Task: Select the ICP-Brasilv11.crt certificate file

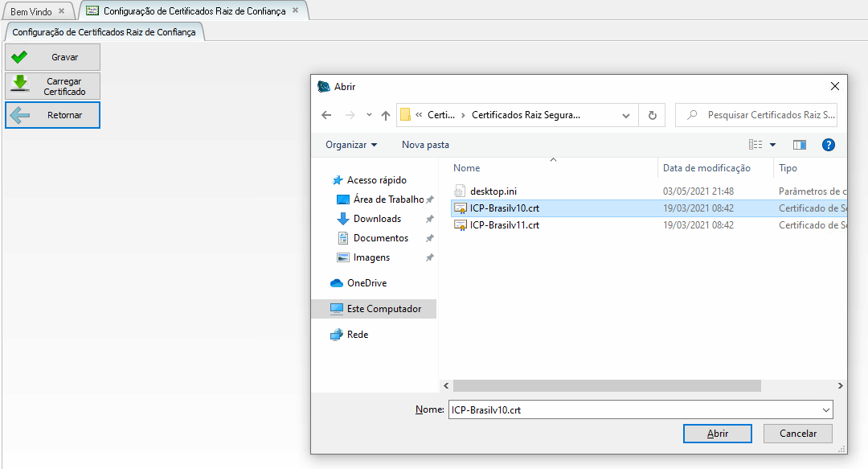Action: (x=504, y=225)
